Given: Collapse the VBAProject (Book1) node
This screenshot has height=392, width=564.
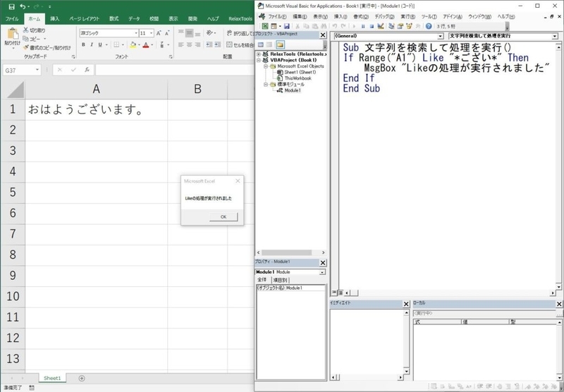Looking at the screenshot, I should coord(259,60).
